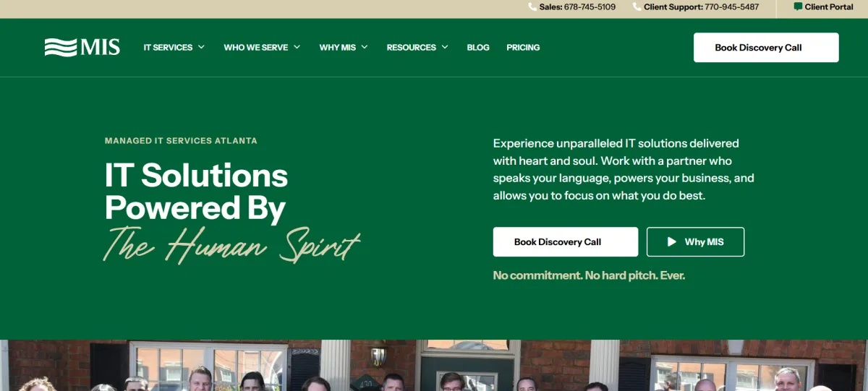
Task: Click 'No commitment. No hard pitch. Ever.' text
Action: pos(589,275)
